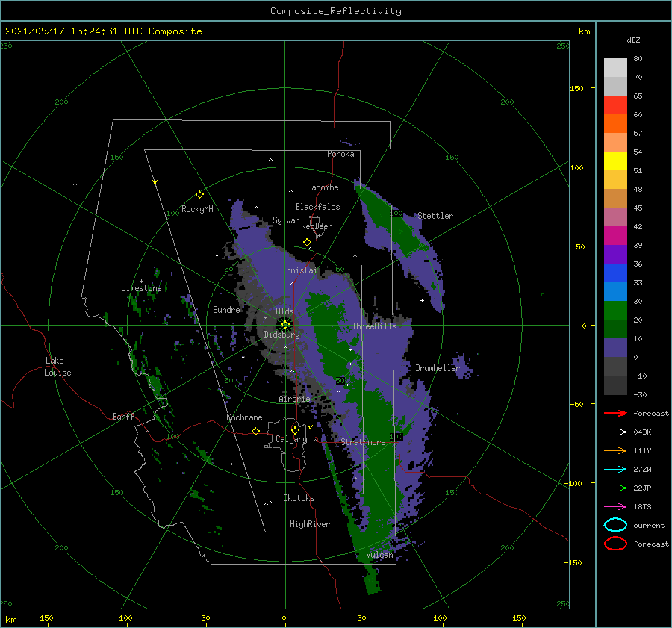Click the Blackfalds label

(317, 207)
